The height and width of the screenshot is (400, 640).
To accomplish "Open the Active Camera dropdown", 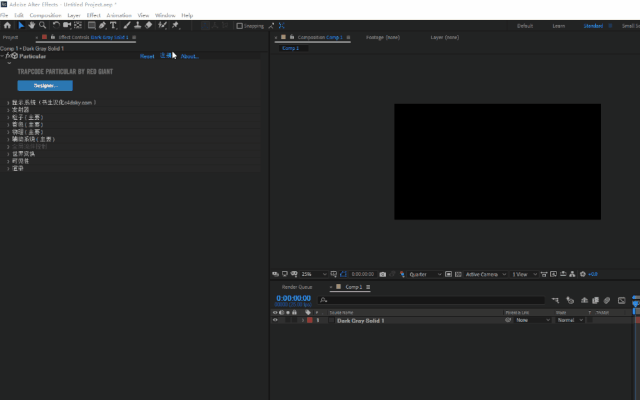I will click(486, 274).
